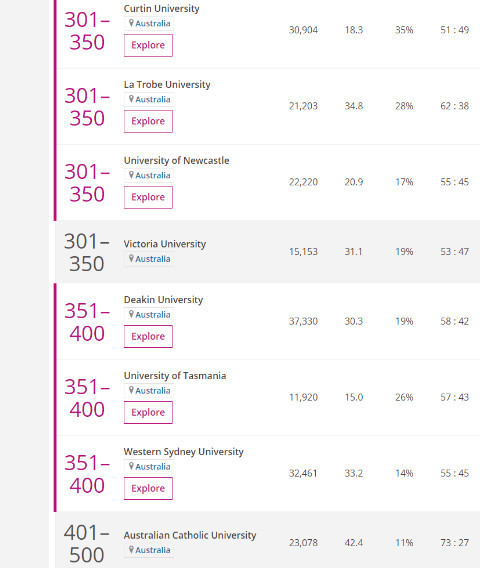This screenshot has height=568, width=480.
Task: Explore Curtin University
Action: (148, 45)
